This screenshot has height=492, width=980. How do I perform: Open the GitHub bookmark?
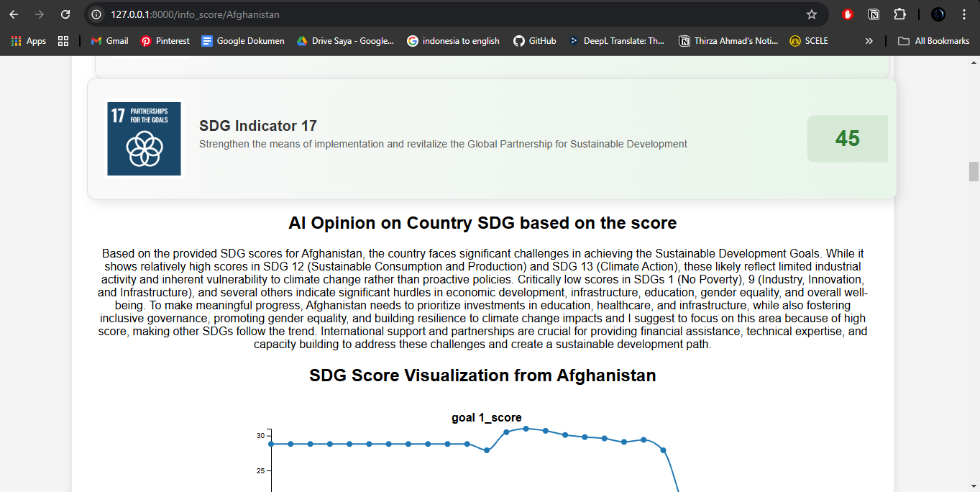point(535,41)
